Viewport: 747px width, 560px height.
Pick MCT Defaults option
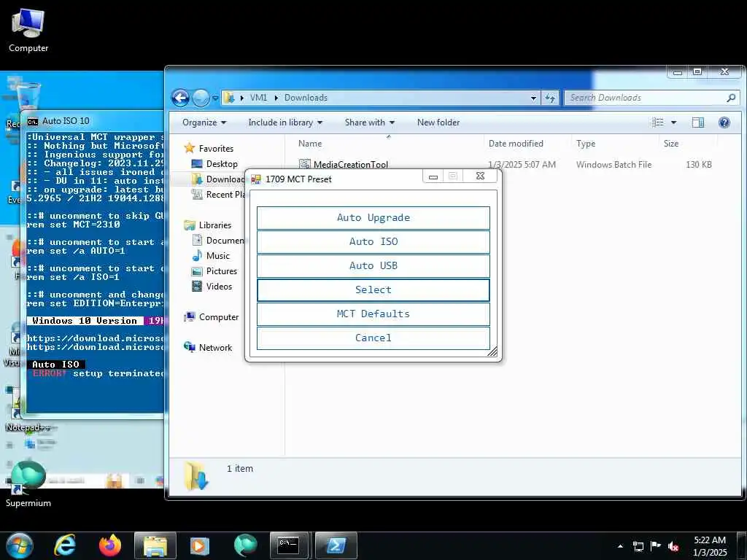point(373,314)
